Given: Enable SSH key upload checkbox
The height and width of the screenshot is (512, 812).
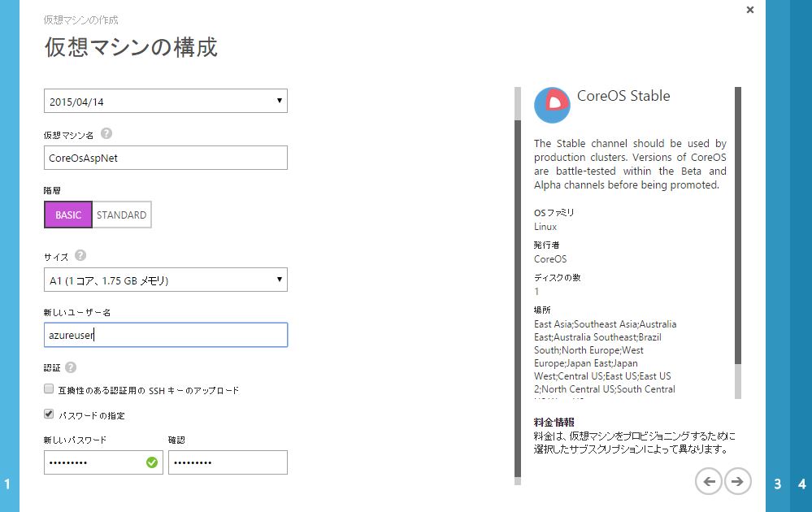Looking at the screenshot, I should (x=49, y=388).
